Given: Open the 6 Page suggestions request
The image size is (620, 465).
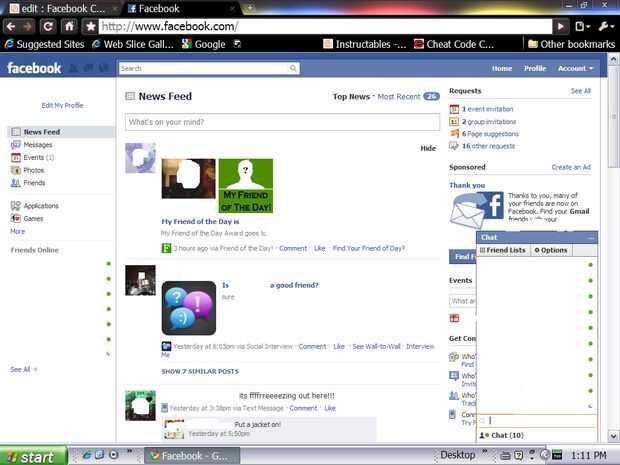Looking at the screenshot, I should click(x=490, y=134).
